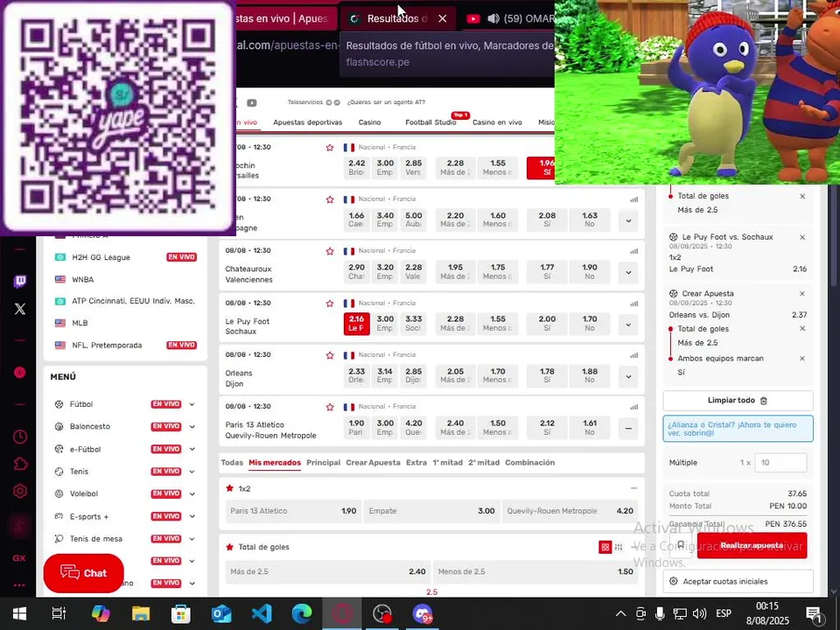This screenshot has width=840, height=630.
Task: Open statistics icon for Orleans vs Dijon match
Action: click(x=634, y=355)
